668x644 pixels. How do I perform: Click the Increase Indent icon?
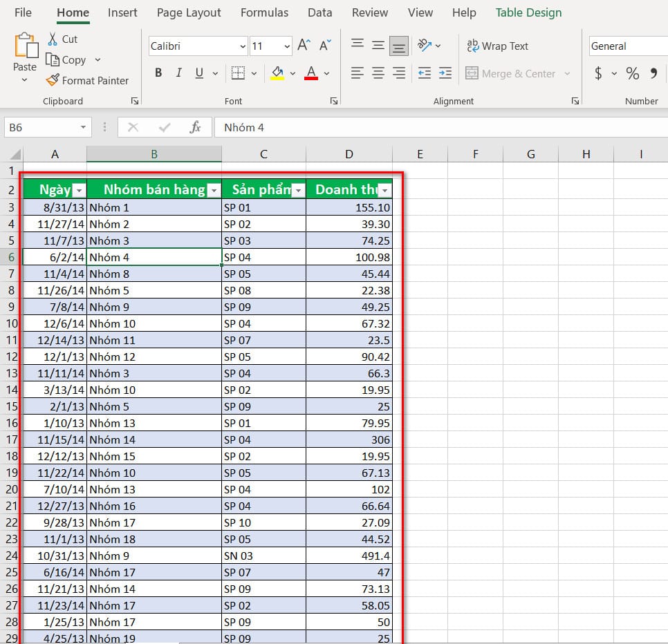click(445, 73)
